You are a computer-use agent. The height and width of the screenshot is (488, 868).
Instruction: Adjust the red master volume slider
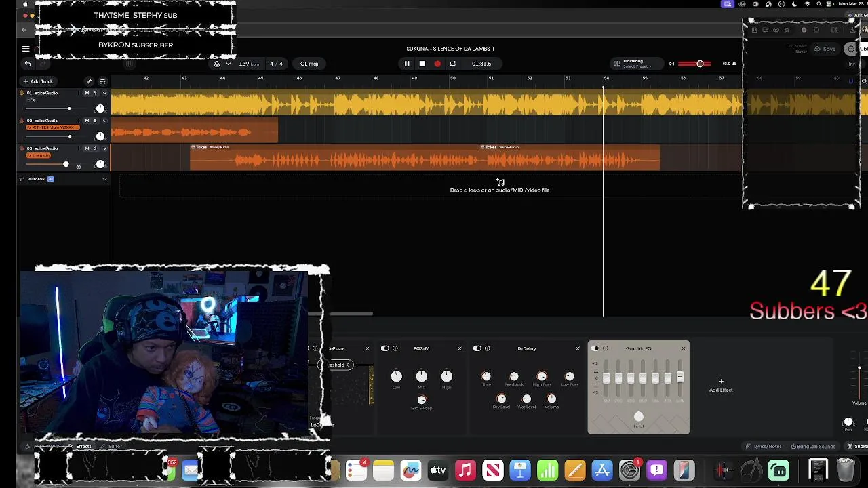click(694, 64)
